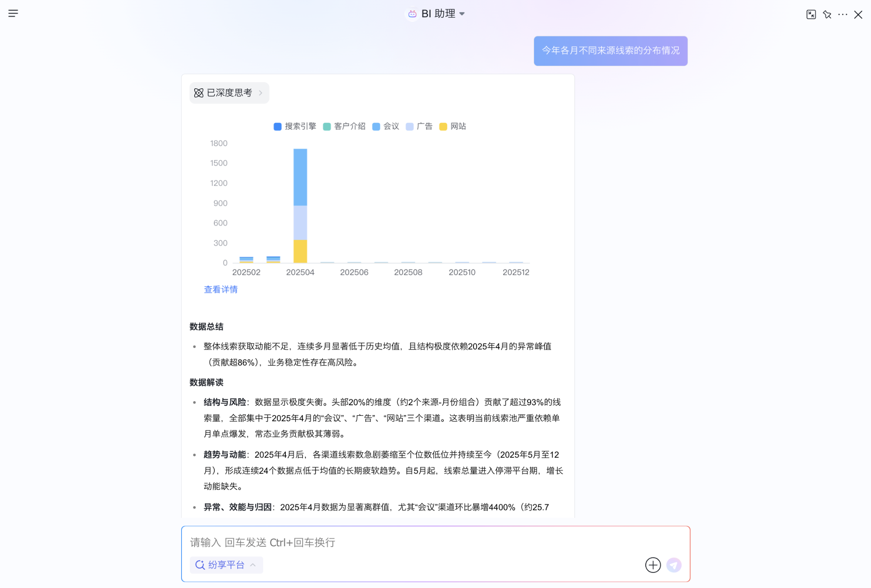This screenshot has width=871, height=588.
Task: Click the 纷享平台 search icon
Action: [200, 565]
